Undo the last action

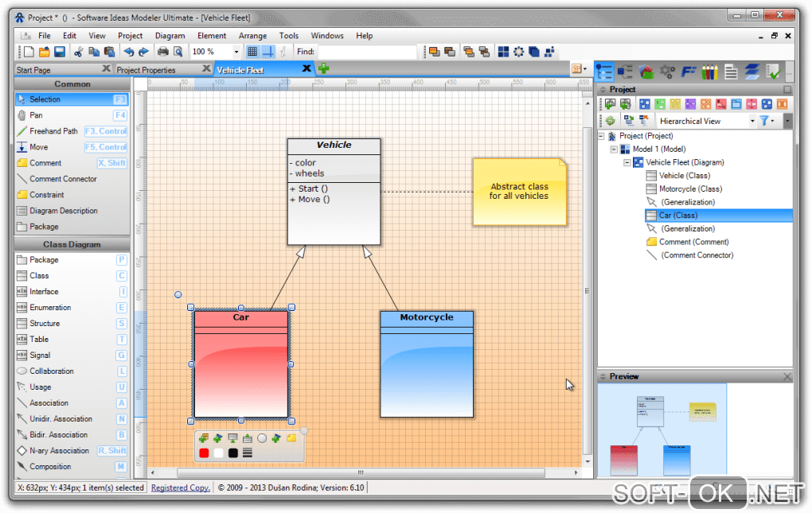coord(128,52)
